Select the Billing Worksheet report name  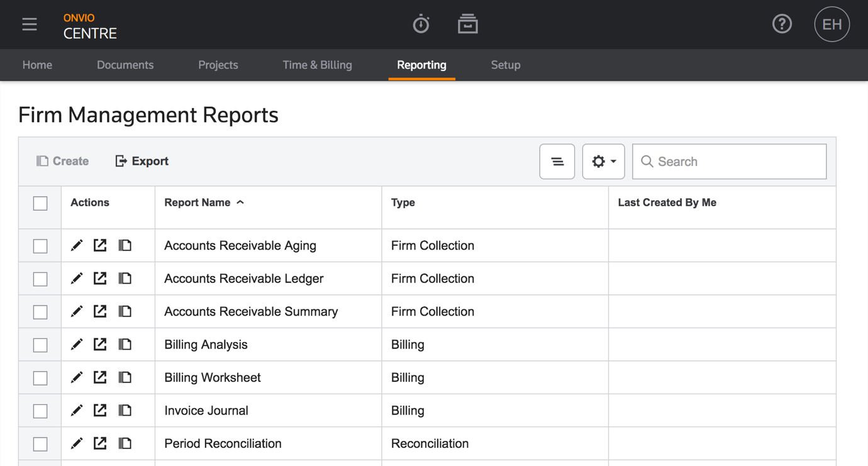tap(213, 377)
